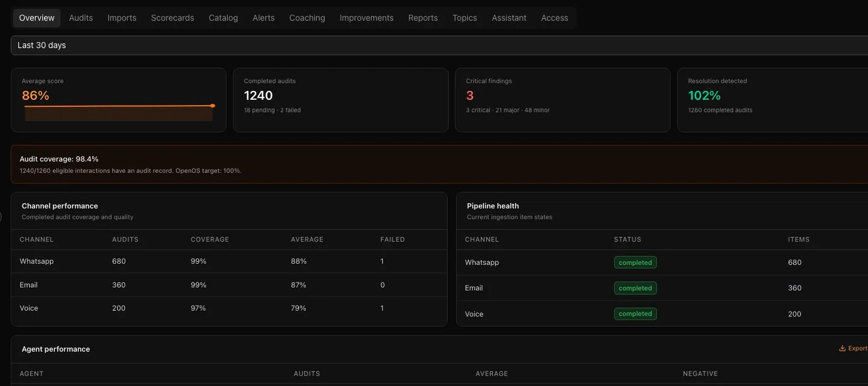
Task: Go to the Imports tab
Action: (122, 18)
